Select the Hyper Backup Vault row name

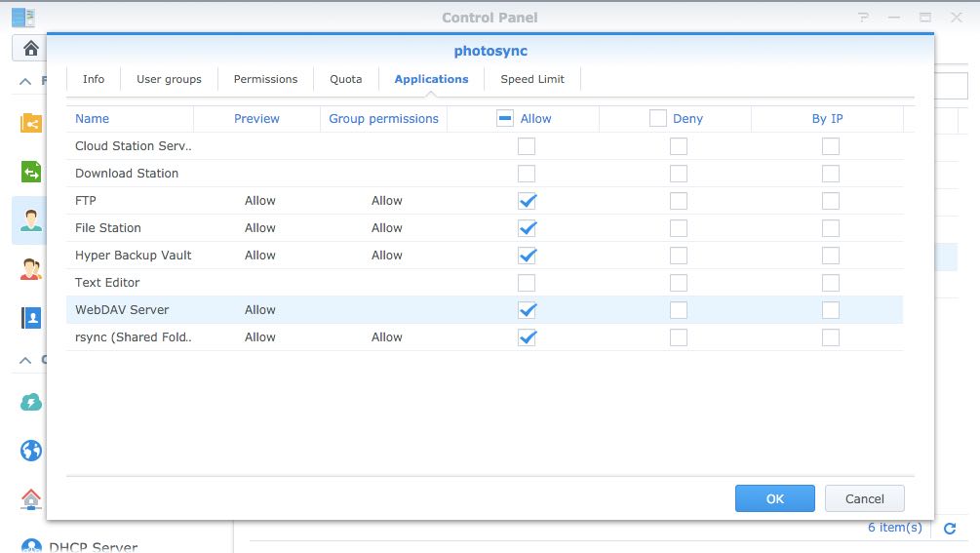pyautogui.click(x=134, y=256)
